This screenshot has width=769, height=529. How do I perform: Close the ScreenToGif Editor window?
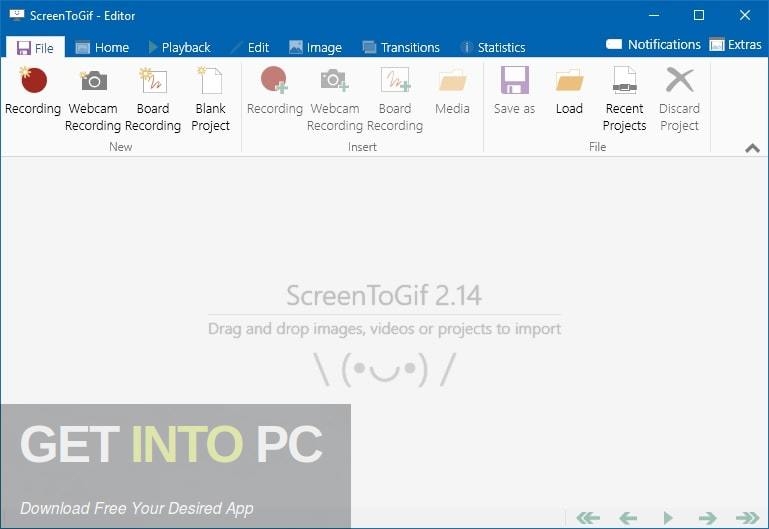coord(744,15)
